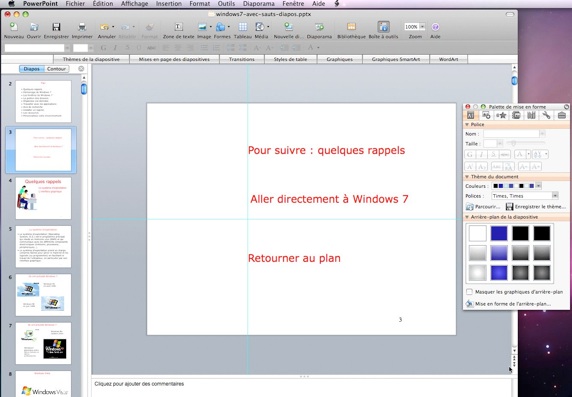This screenshot has width=572, height=397.
Task: Open the font Nom dropdown arrow
Action: pyautogui.click(x=542, y=134)
